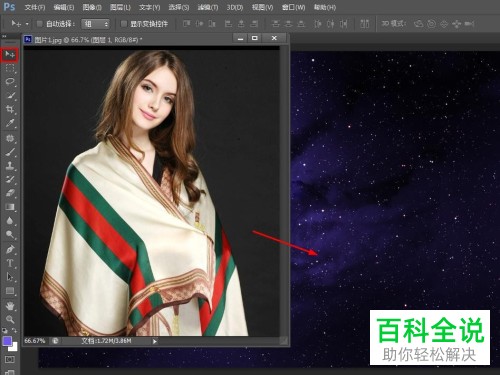Image resolution: width=500 pixels, height=375 pixels.
Task: Click align bottom edges icon
Action: [212, 24]
